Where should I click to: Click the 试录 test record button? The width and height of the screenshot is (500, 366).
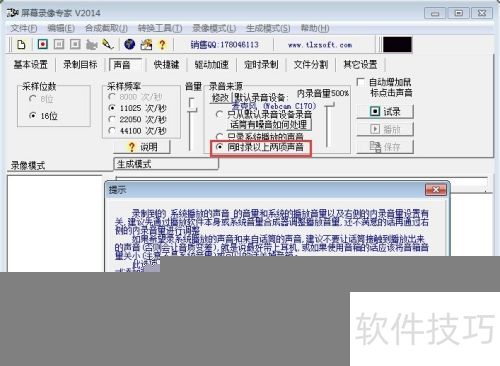point(385,112)
